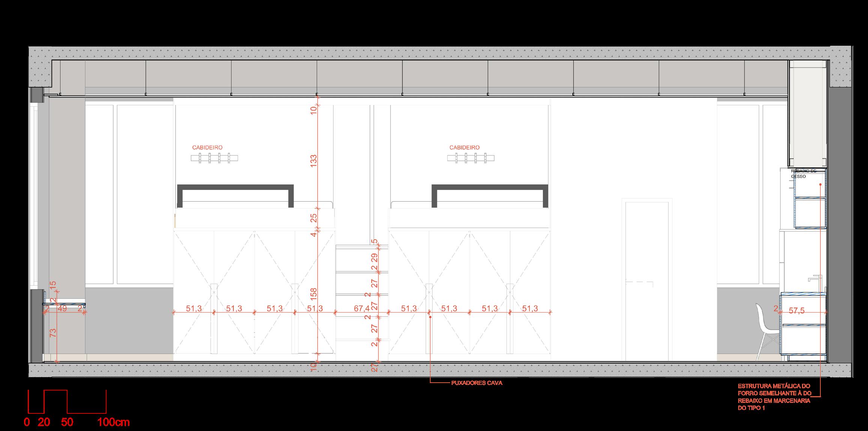Viewport: 868px width, 431px height.
Task: Click the 73 height dimension at left
Action: pyautogui.click(x=53, y=332)
